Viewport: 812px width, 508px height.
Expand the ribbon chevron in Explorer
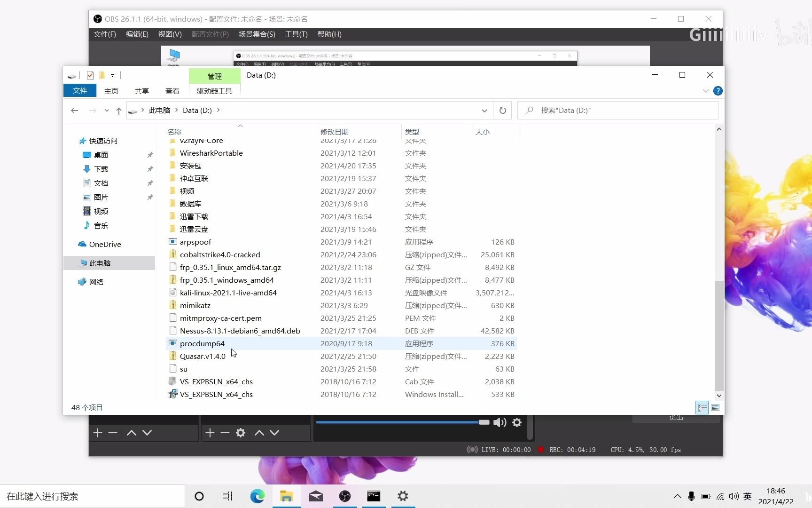[705, 91]
